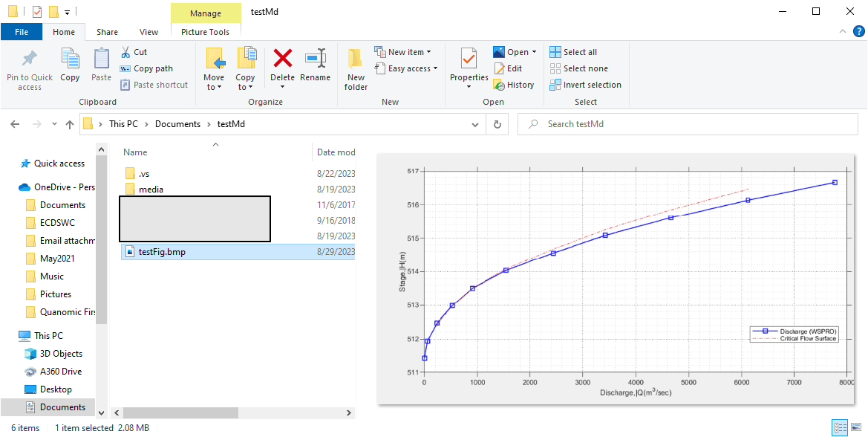Click the red Delete icon
The height and width of the screenshot is (437, 868).
coord(282,59)
